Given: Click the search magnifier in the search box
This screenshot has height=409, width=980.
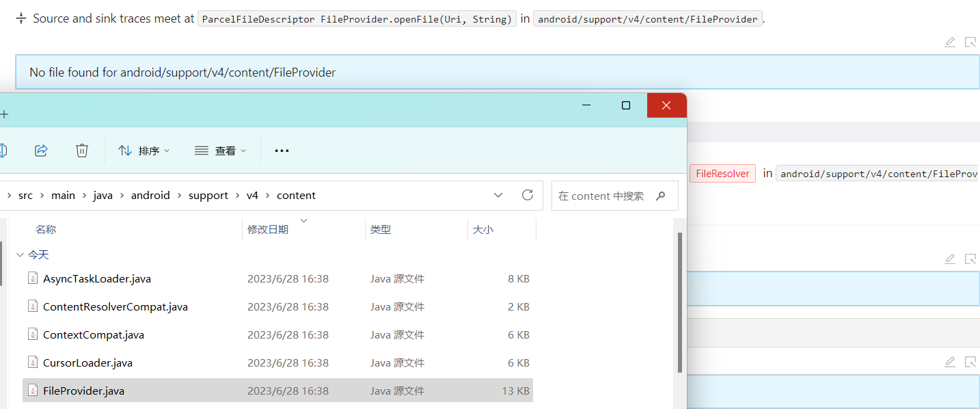Looking at the screenshot, I should click(x=660, y=196).
